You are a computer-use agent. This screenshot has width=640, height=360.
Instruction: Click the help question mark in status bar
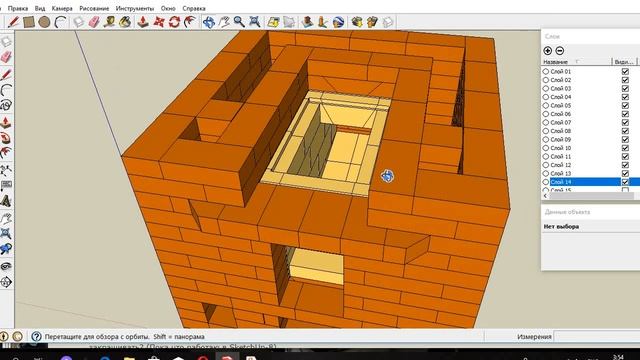[36, 337]
